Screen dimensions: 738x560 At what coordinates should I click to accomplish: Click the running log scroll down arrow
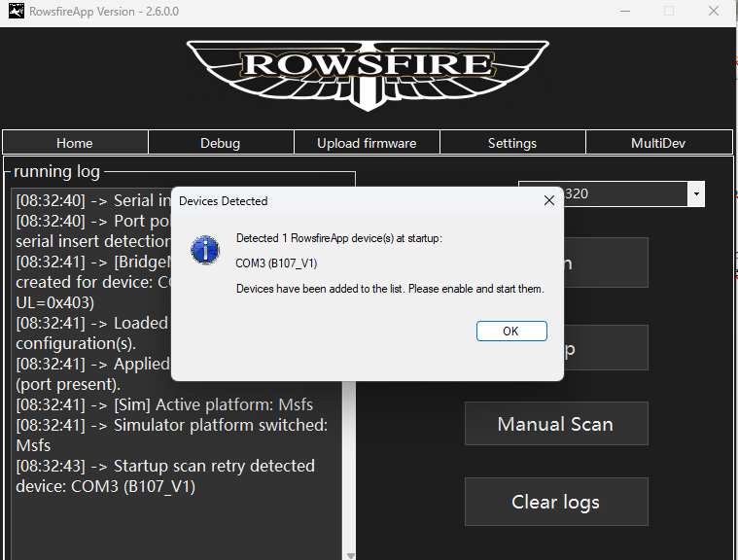point(350,556)
